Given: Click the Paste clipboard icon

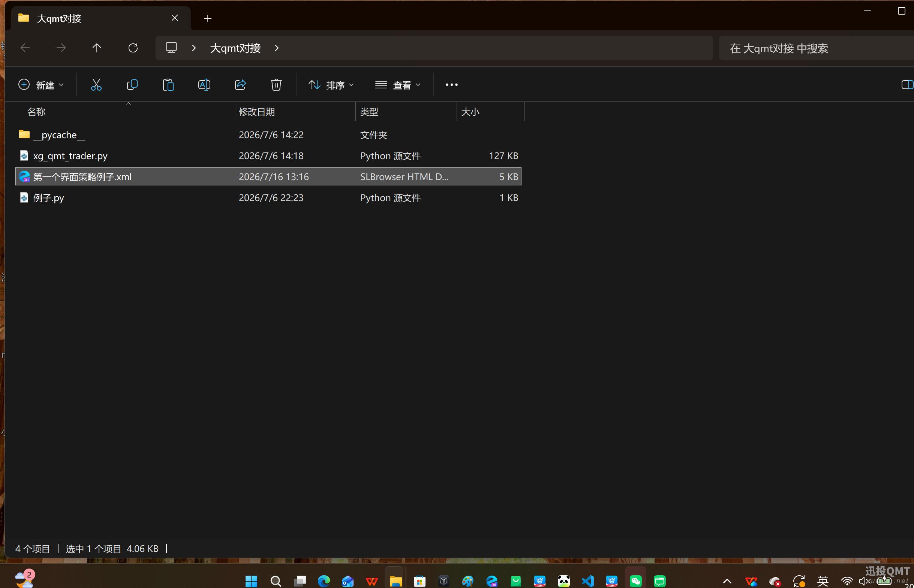Looking at the screenshot, I should coord(168,85).
